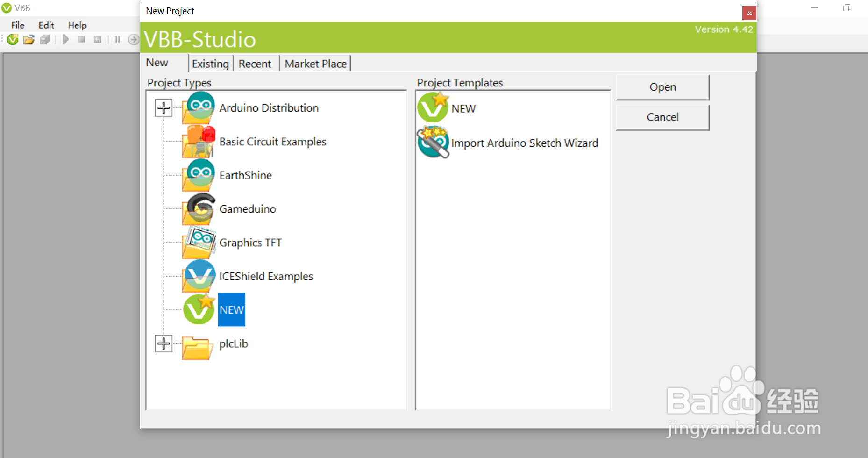Click the plcLib folder icon

[x=197, y=348]
